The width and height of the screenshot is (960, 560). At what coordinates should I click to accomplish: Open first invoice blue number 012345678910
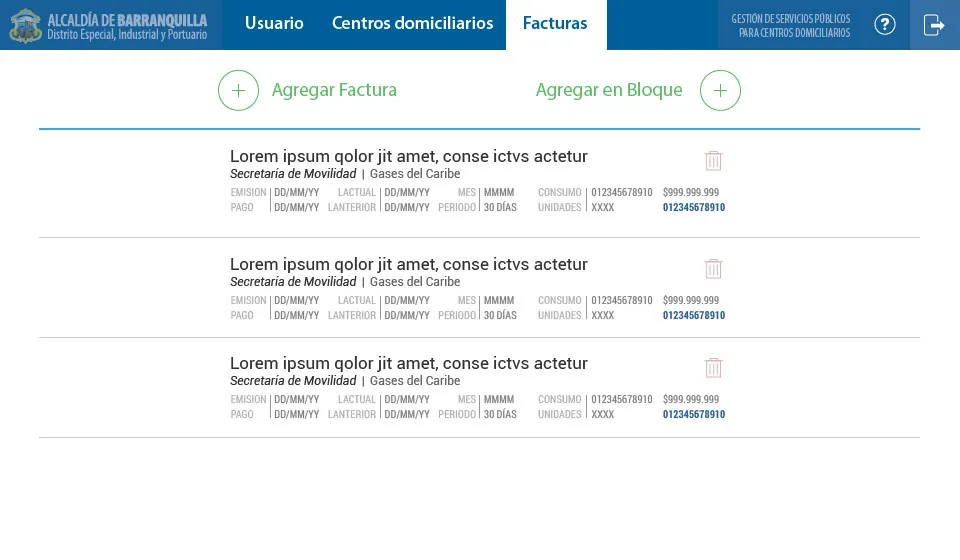coord(694,207)
